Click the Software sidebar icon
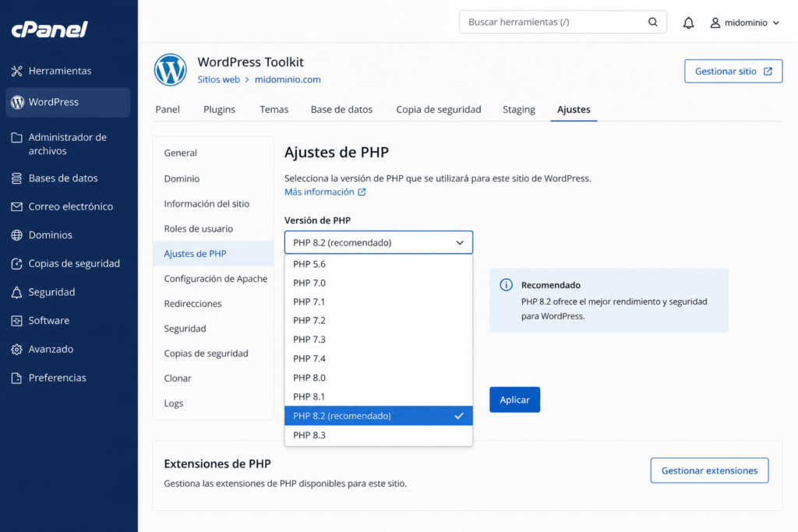 click(17, 321)
